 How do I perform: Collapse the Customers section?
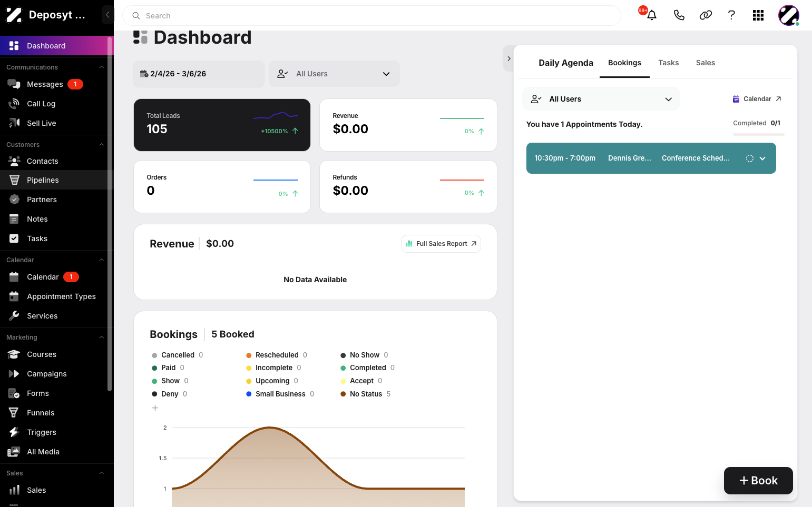click(x=101, y=145)
